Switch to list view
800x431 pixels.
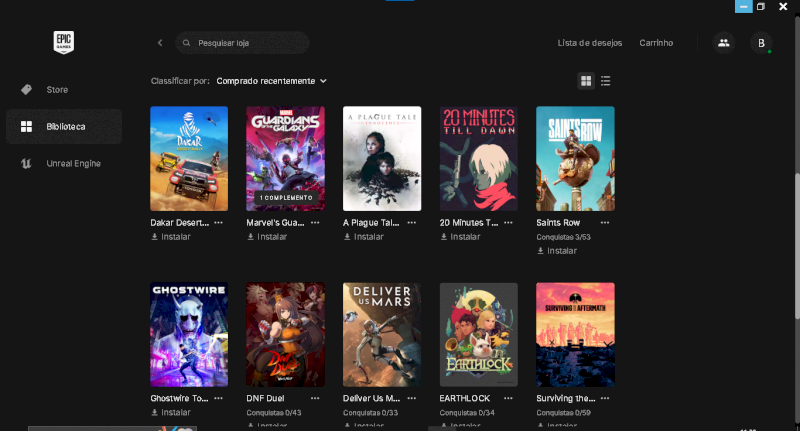coord(606,81)
